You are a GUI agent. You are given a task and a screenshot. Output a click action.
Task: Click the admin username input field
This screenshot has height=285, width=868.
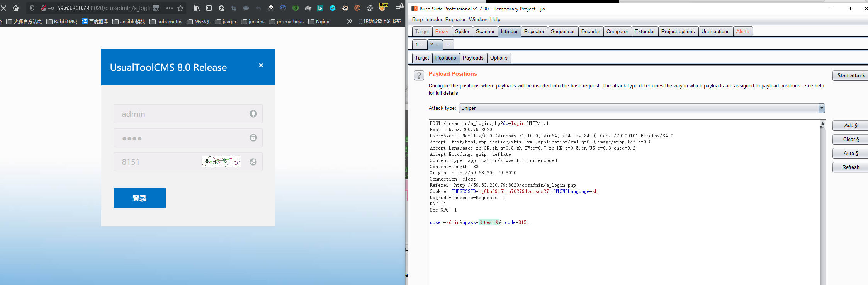188,114
